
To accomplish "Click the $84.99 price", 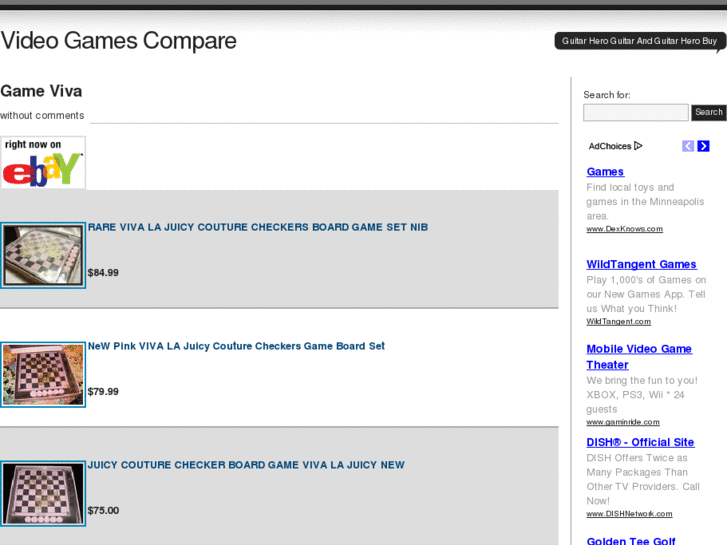I will tap(103, 273).
